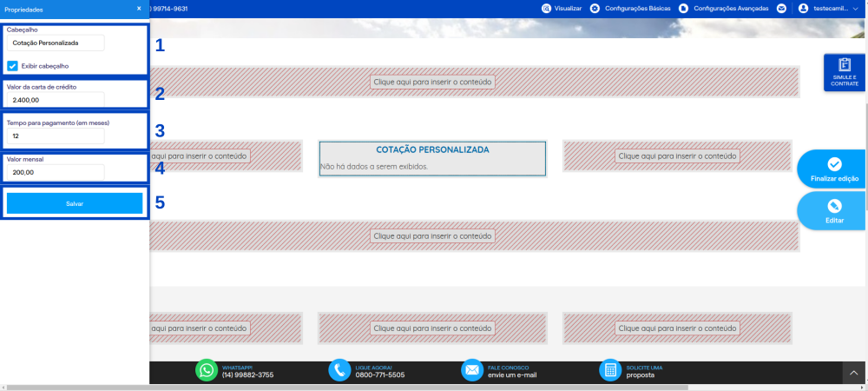Viewport: 868px width, 391px height.
Task: Close the Propriedades panel
Action: coord(139,9)
